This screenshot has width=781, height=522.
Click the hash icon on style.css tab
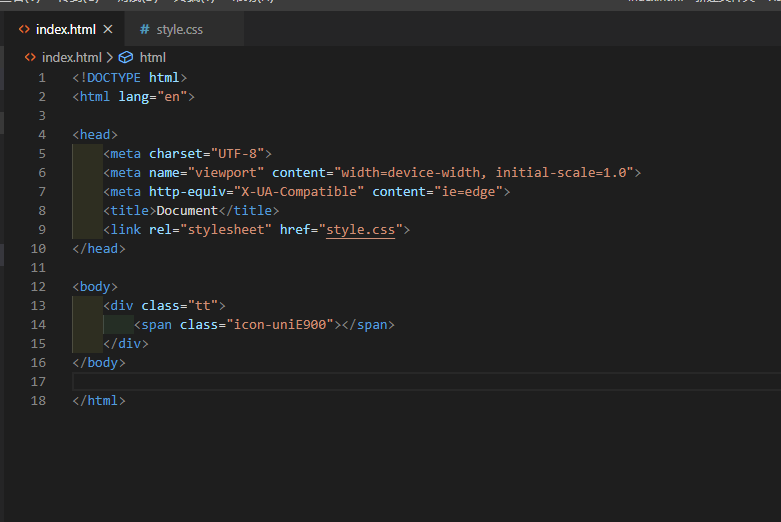144,29
